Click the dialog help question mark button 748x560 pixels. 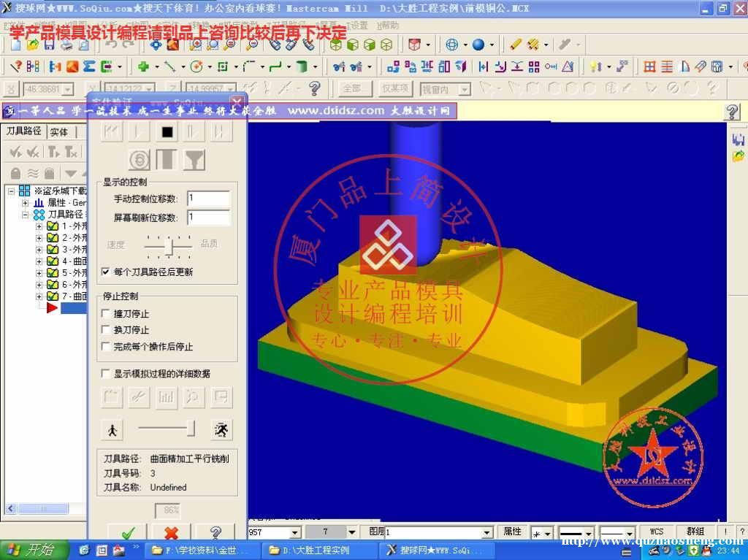pyautogui.click(x=215, y=532)
